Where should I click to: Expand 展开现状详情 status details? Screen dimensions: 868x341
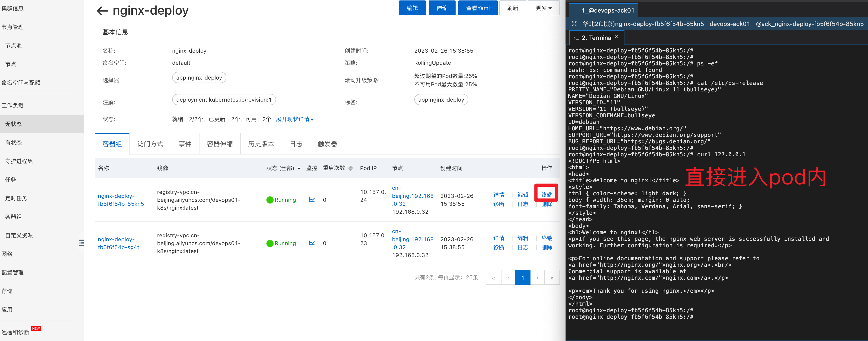pos(295,119)
